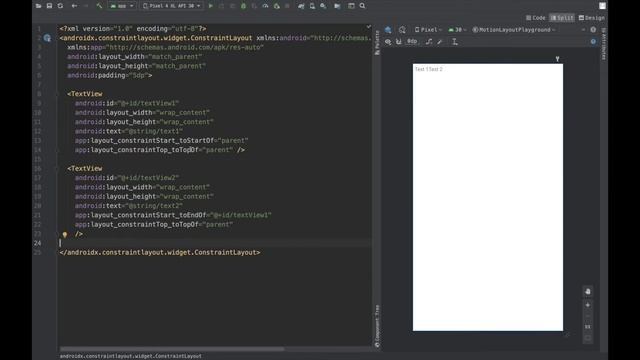
Task: Click the Debug app bug icon
Action: [x=244, y=6]
